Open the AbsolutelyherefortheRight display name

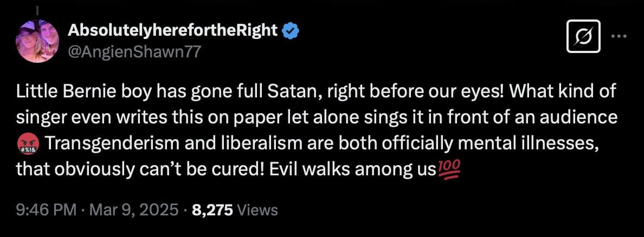click(x=173, y=30)
